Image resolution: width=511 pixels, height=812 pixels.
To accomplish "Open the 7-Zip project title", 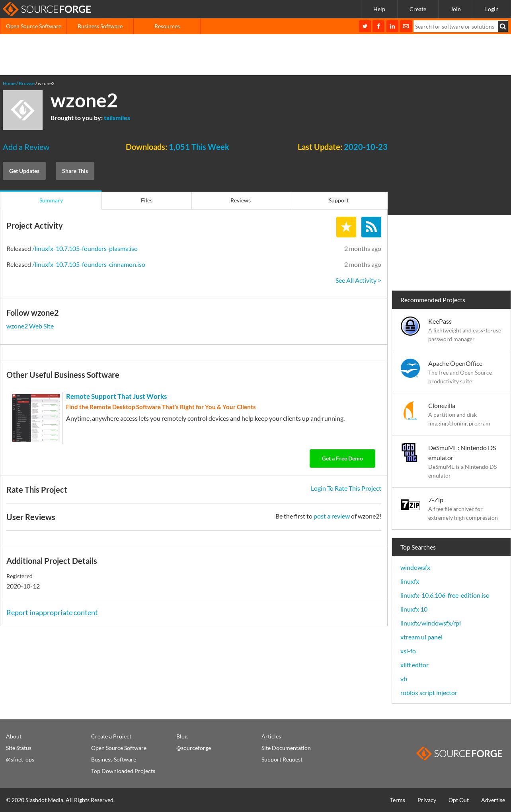I will (x=436, y=500).
